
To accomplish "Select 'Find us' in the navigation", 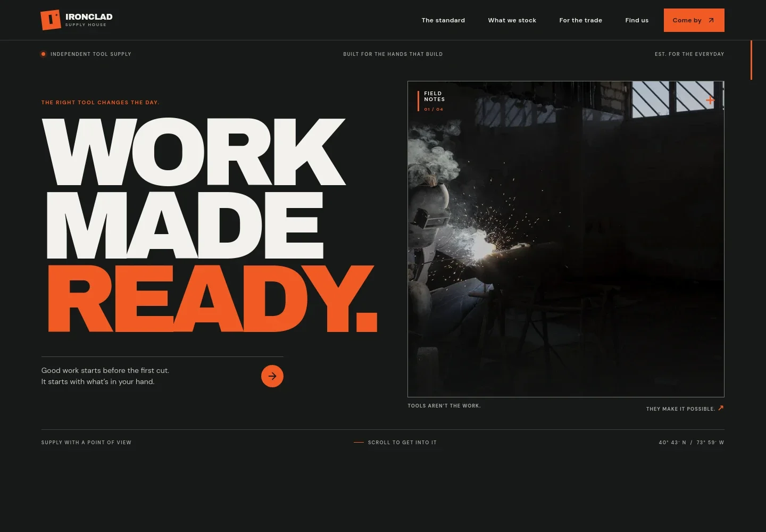I will 637,20.
